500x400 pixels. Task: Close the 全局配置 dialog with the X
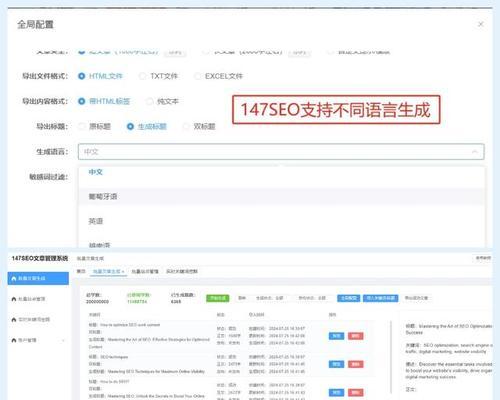point(480,24)
